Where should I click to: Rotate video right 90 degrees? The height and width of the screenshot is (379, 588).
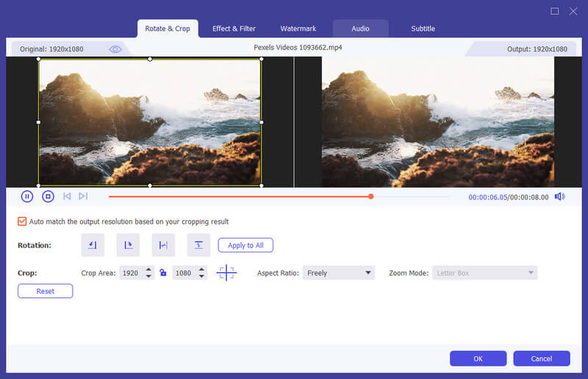(x=128, y=245)
